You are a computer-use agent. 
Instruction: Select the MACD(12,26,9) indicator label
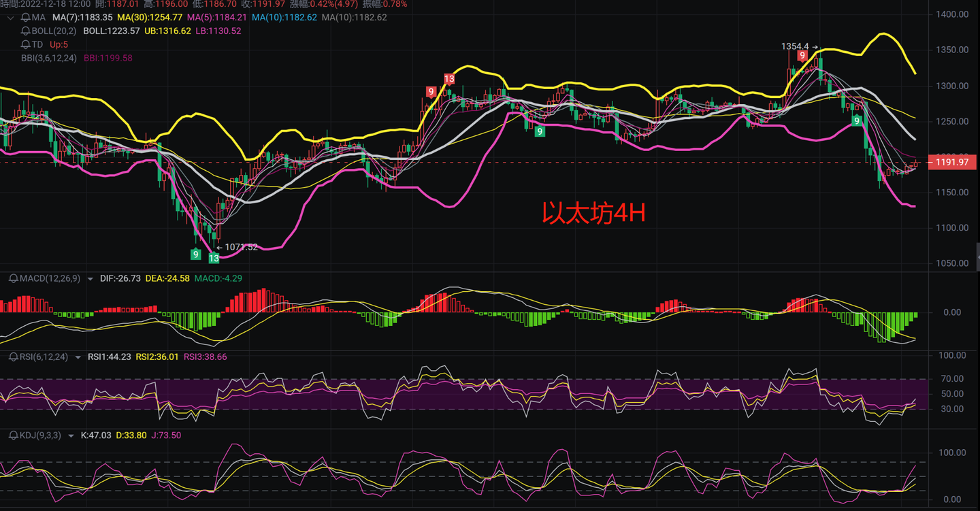51,278
